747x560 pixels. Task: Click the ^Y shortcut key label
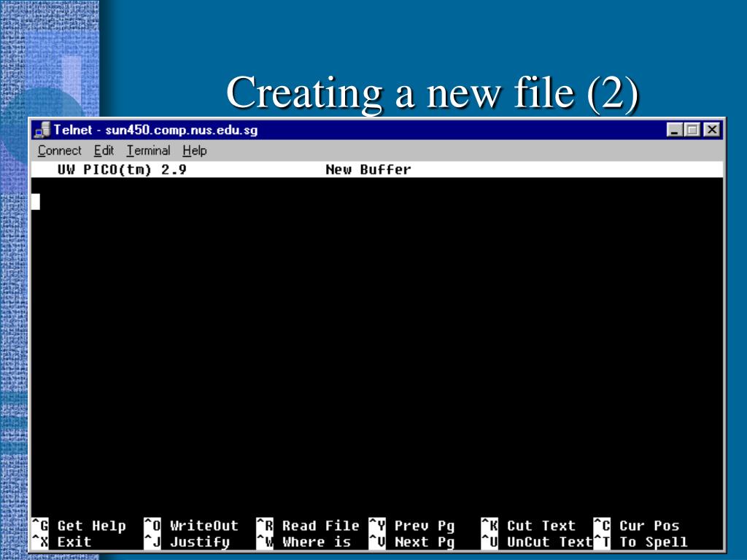point(377,525)
